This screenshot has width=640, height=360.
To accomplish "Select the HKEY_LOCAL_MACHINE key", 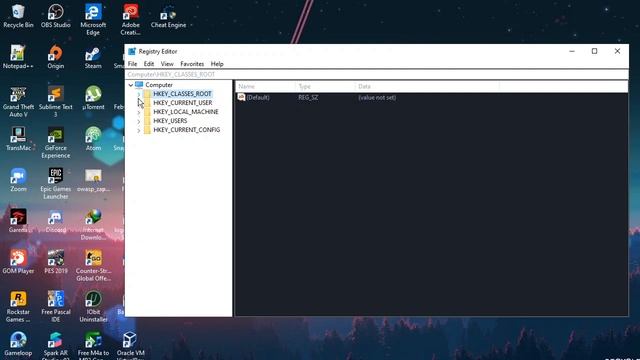I will [186, 112].
